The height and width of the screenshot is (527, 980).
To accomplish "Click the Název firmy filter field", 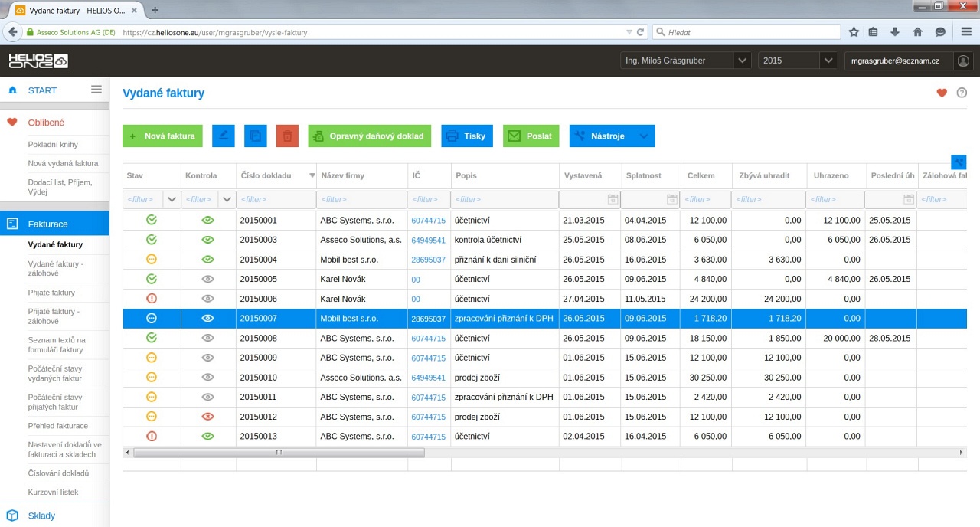I will tap(362, 199).
